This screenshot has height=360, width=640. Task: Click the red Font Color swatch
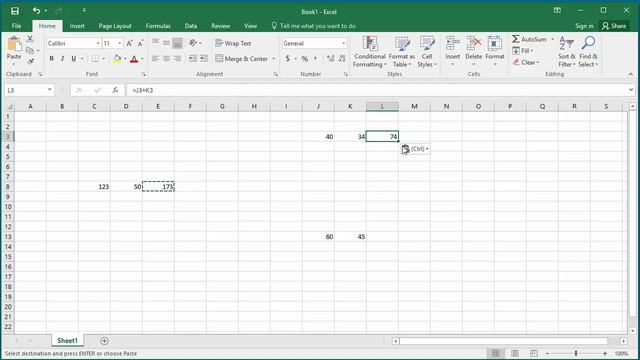coord(134,59)
